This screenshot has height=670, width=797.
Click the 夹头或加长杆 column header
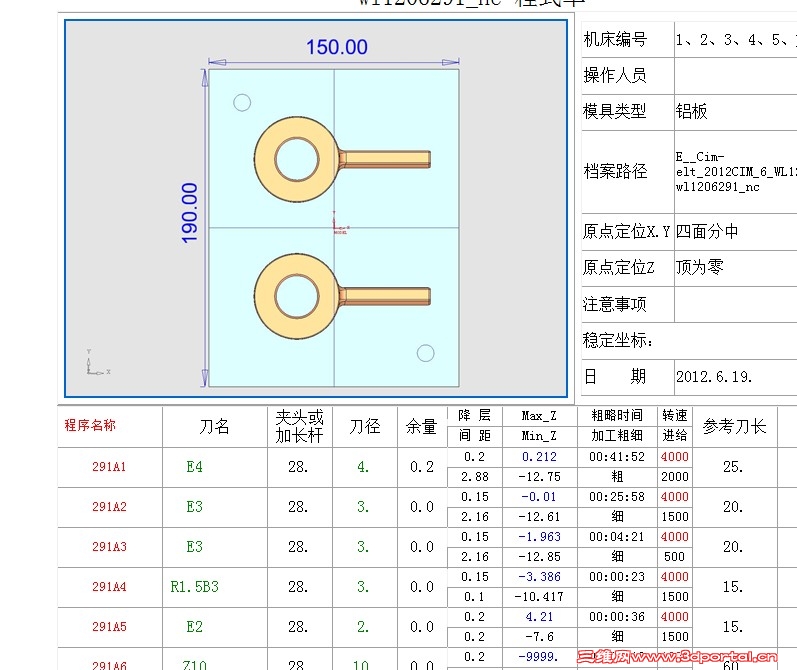pyautogui.click(x=299, y=426)
